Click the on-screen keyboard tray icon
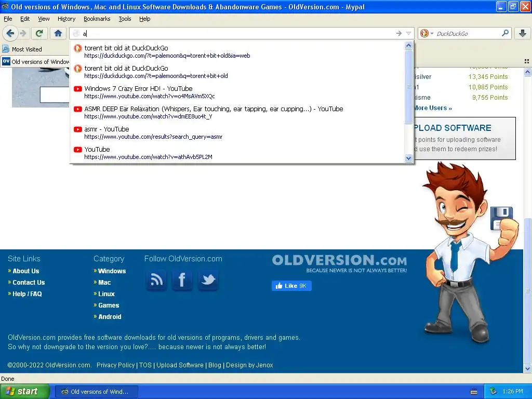This screenshot has width=532, height=399. 474,392
